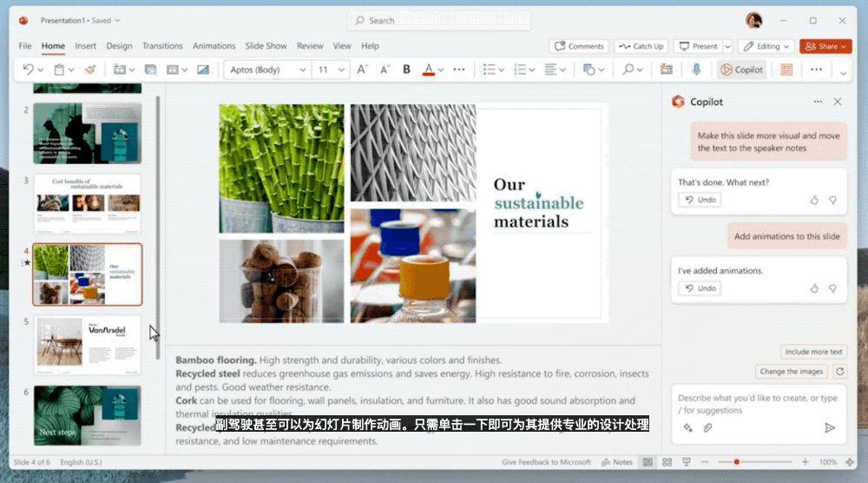Select slide 5 thumbnail in the panel

[88, 344]
